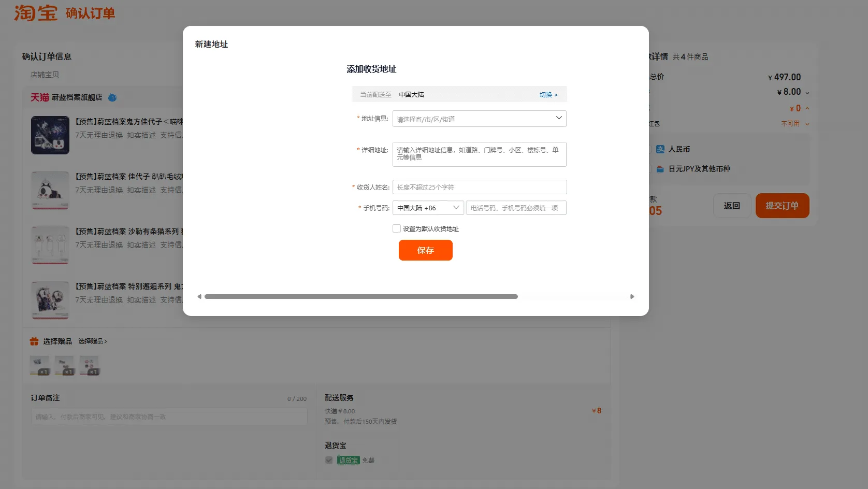Click the wallet icon beside 日元JPY及其他币种
This screenshot has height=489, width=868.
tap(660, 169)
